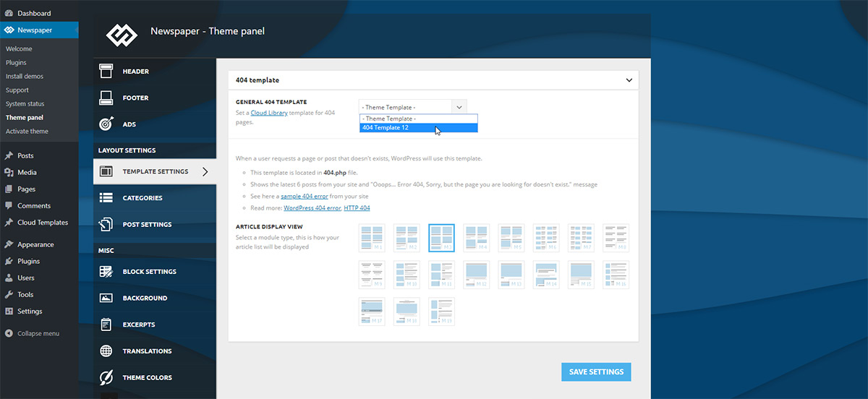The width and height of the screenshot is (868, 399).
Task: Choose '- Theme Template -' option in list
Action: (418, 119)
